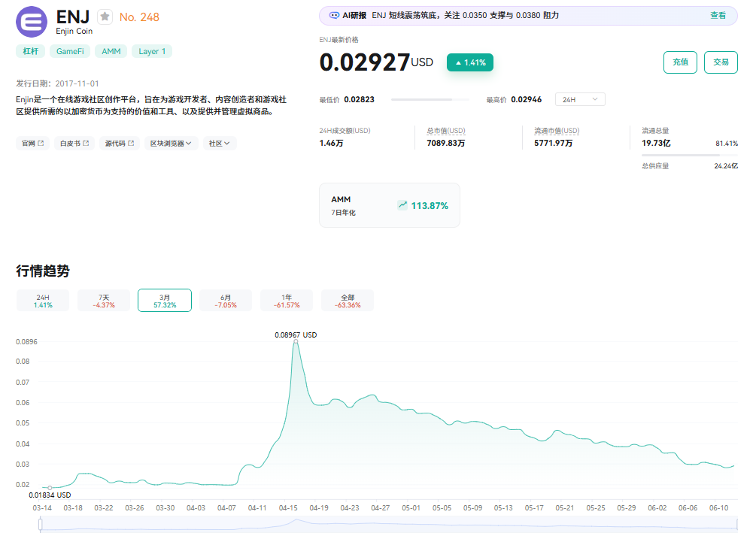Toggle the favorite star next to ENJ
The width and height of the screenshot is (756, 545).
click(105, 17)
